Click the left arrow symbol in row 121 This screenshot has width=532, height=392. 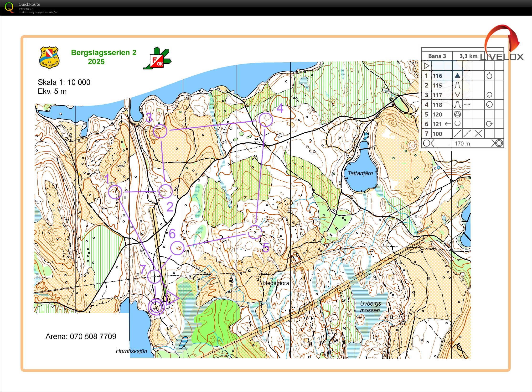click(448, 124)
